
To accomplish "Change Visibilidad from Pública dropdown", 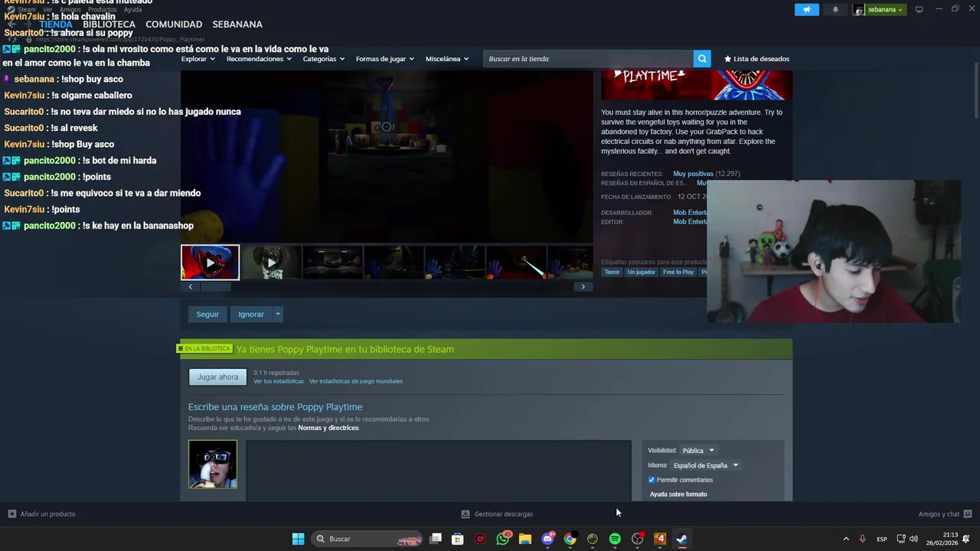I will (697, 450).
